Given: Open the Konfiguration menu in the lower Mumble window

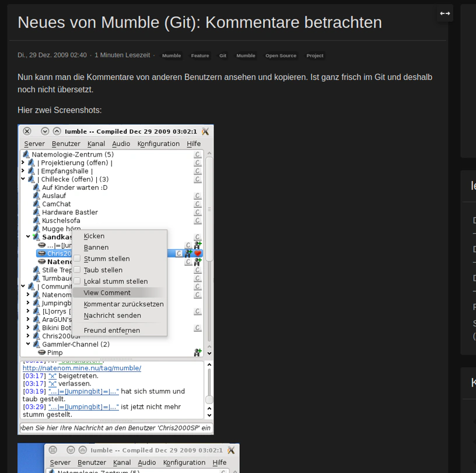Looking at the screenshot, I should pyautogui.click(x=184, y=462).
